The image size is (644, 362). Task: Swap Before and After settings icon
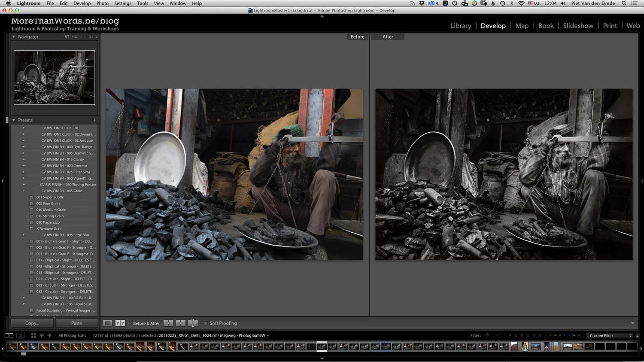pos(193,323)
